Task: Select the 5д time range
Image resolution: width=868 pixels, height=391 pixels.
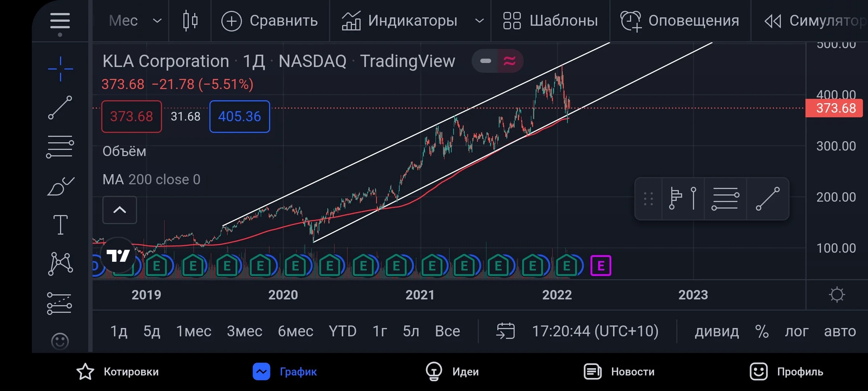Action: click(x=152, y=331)
